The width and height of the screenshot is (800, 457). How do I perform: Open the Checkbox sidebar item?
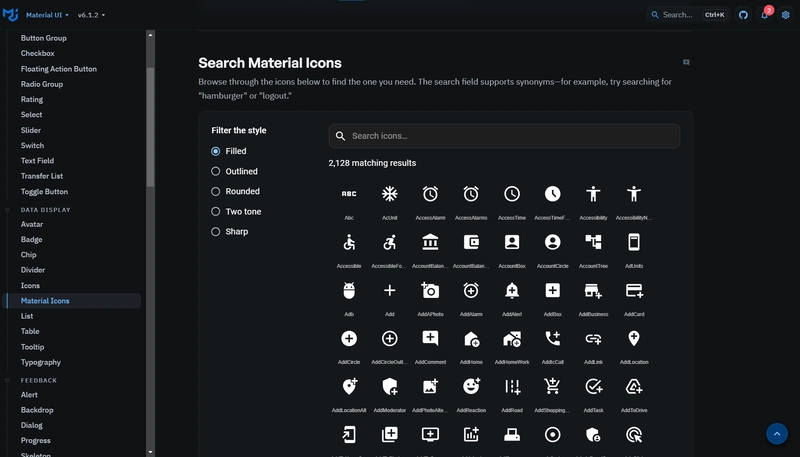click(37, 53)
